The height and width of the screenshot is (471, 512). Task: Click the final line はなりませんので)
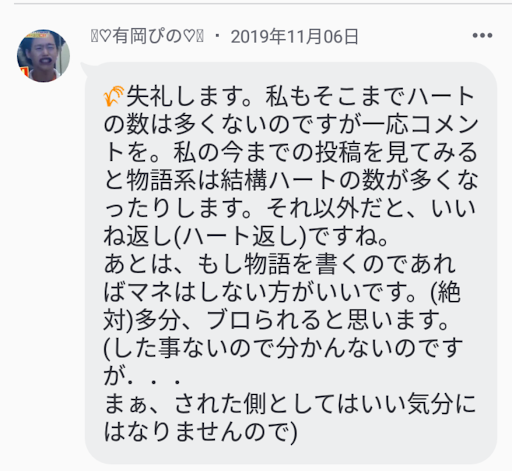coord(200,432)
